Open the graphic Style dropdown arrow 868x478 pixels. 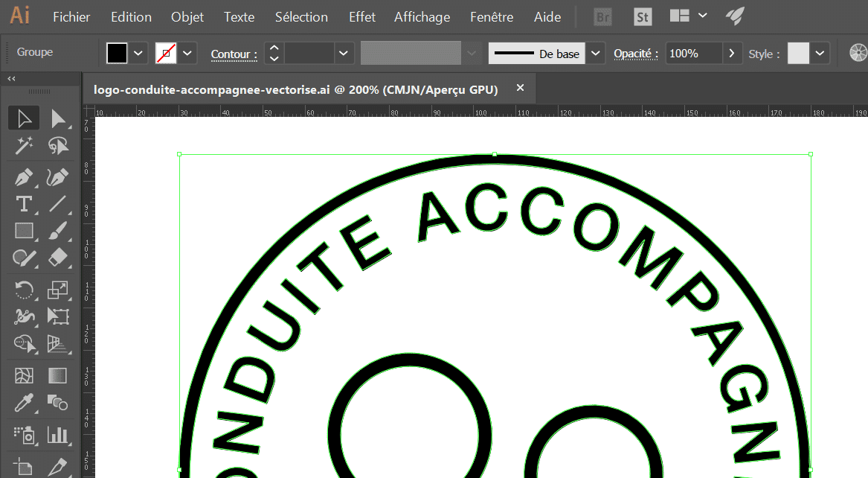820,54
